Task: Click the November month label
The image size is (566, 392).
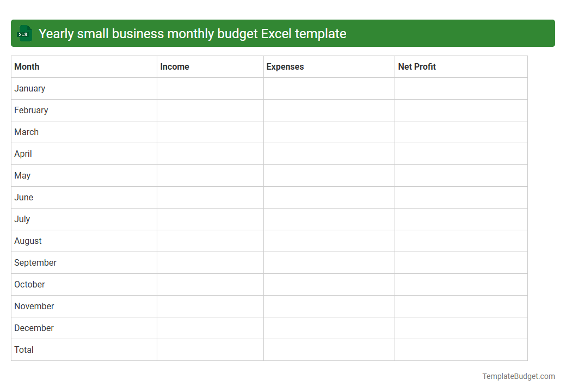Action: tap(34, 306)
